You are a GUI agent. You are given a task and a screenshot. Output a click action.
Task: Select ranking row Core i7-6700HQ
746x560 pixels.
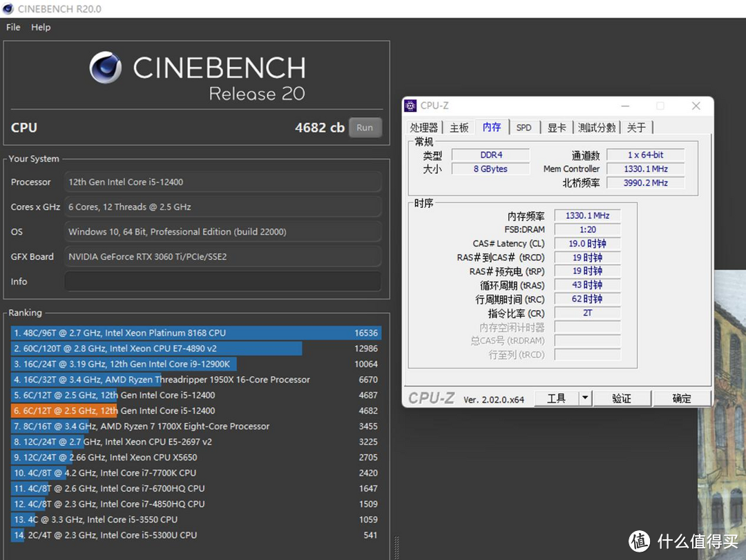(196, 488)
